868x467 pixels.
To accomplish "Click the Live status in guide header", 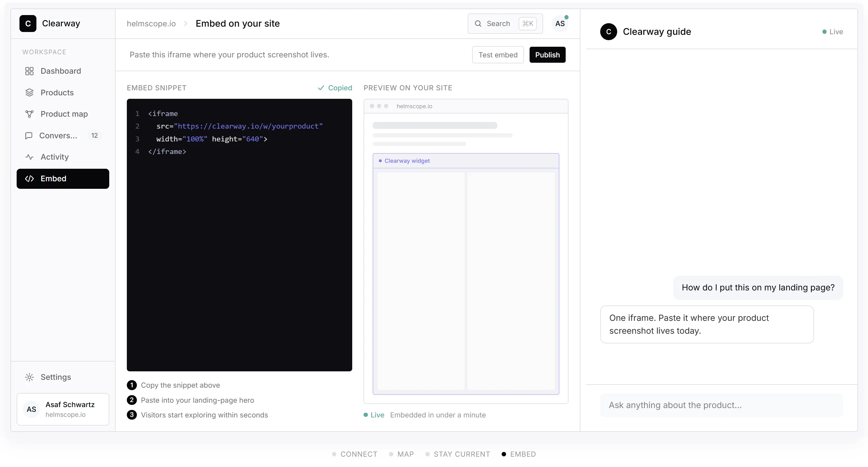I will pyautogui.click(x=833, y=32).
